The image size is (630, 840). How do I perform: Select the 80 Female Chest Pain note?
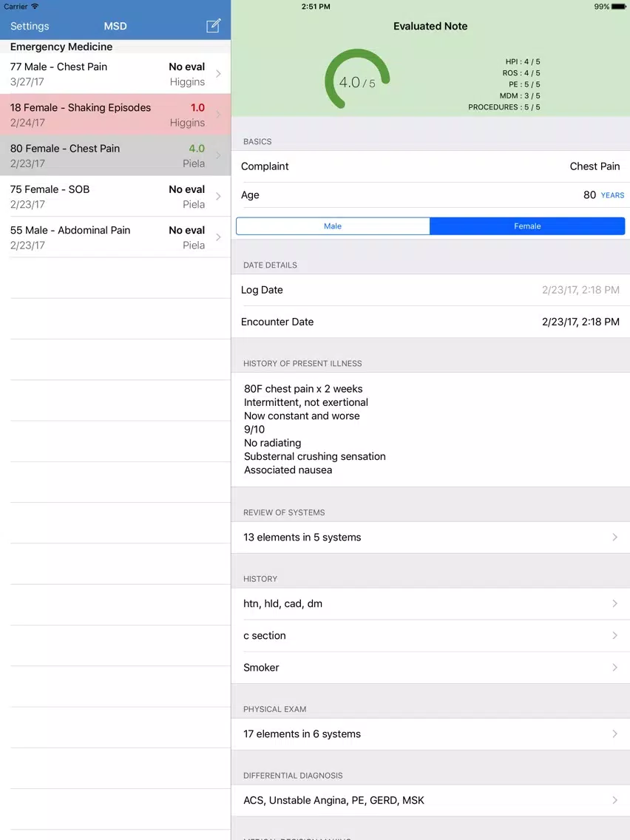(x=115, y=155)
